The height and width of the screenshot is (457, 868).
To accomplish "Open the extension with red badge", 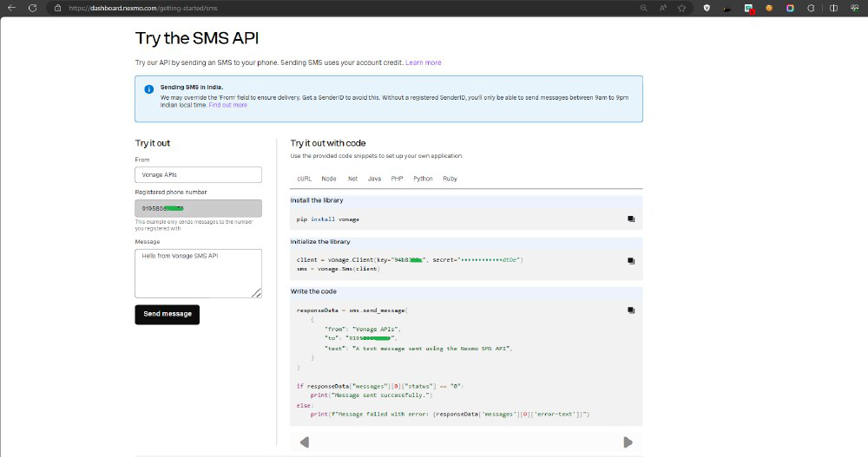I will tap(749, 9).
